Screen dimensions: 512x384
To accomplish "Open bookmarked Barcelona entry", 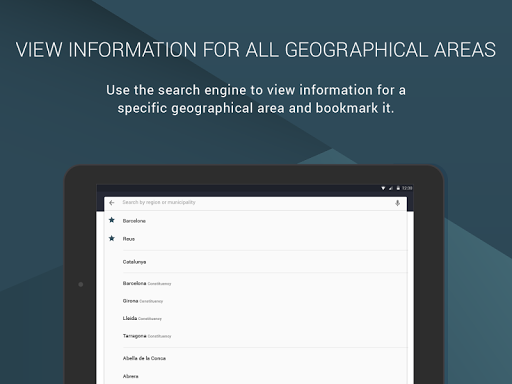I will [255, 221].
